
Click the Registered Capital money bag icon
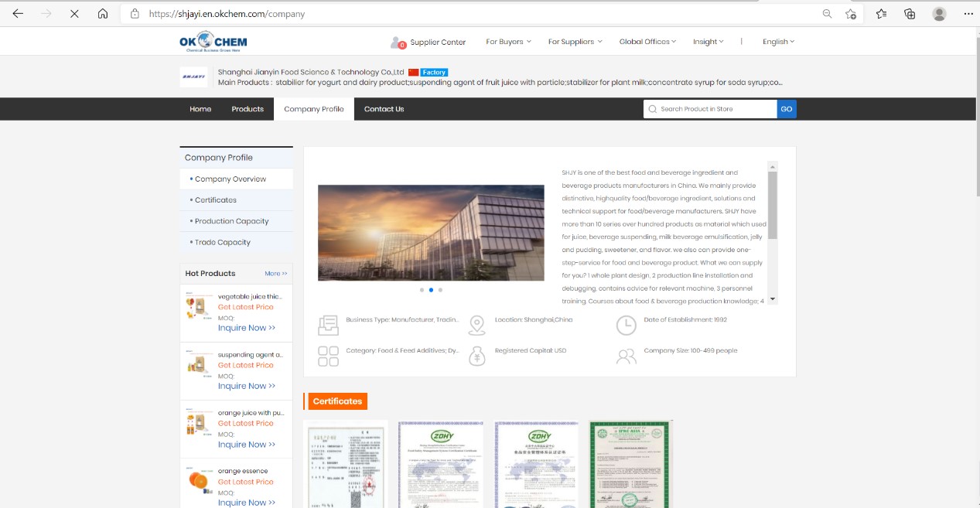(476, 356)
